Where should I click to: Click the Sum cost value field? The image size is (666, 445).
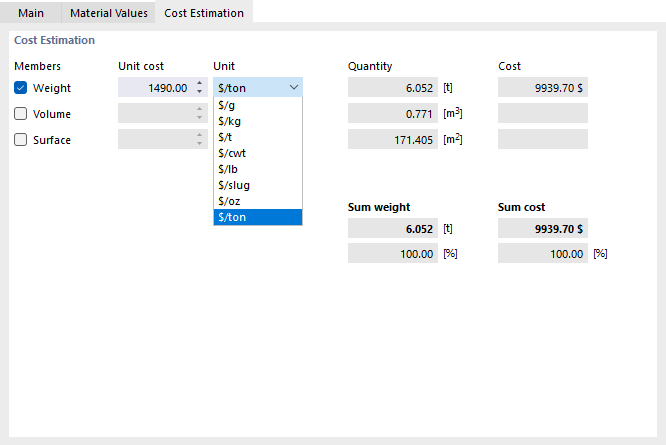542,229
